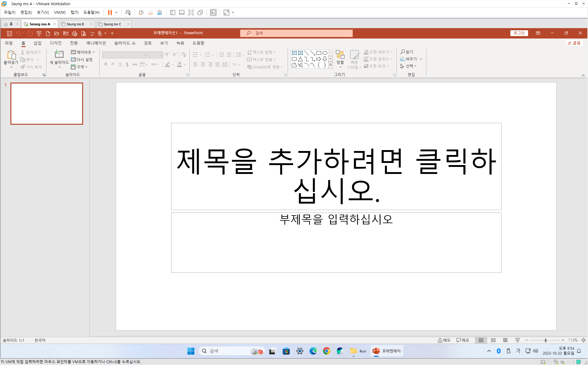Click Reset (다시 설정) slide button
This screenshot has height=365, width=588.
(x=82, y=60)
